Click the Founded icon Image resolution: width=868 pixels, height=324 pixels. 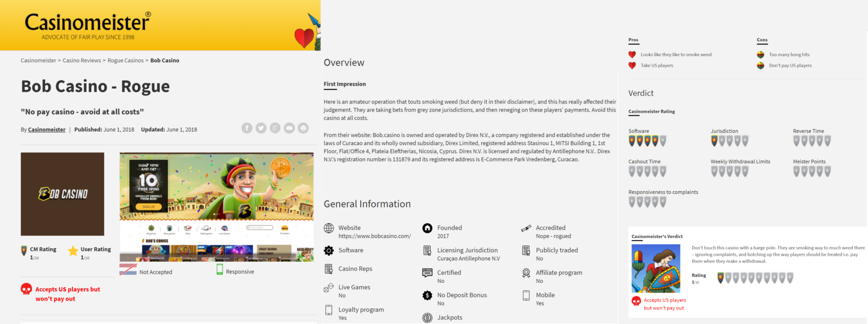[x=427, y=228]
